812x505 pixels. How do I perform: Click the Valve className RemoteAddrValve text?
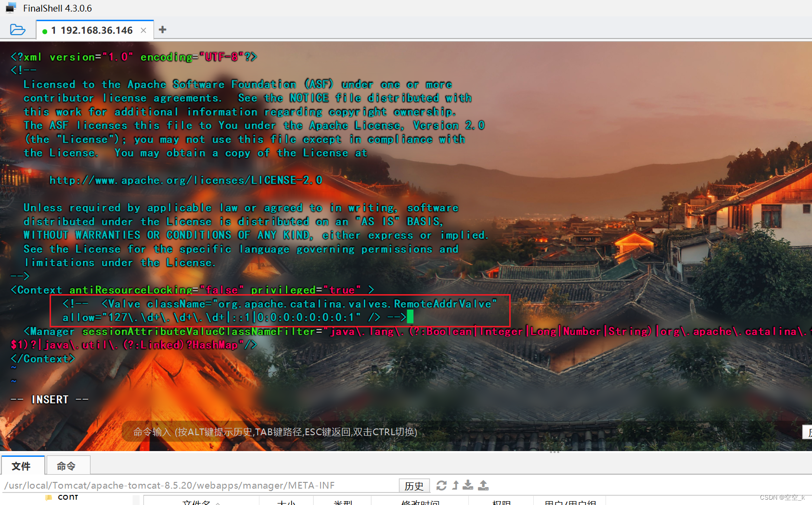[x=299, y=304]
